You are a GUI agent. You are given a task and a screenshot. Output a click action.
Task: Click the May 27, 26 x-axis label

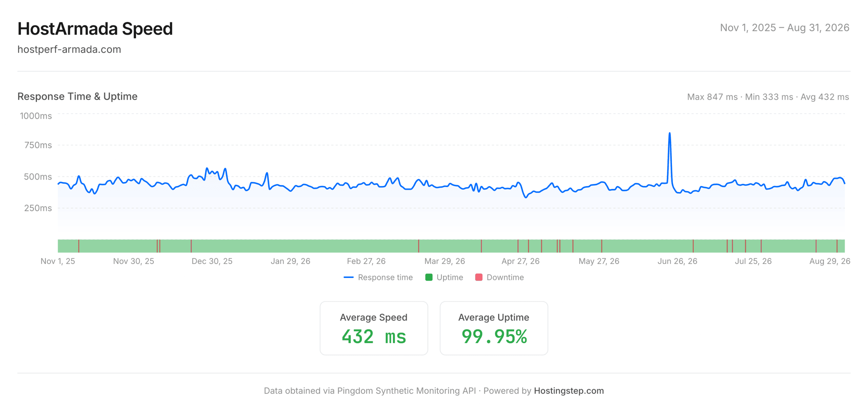pyautogui.click(x=599, y=261)
